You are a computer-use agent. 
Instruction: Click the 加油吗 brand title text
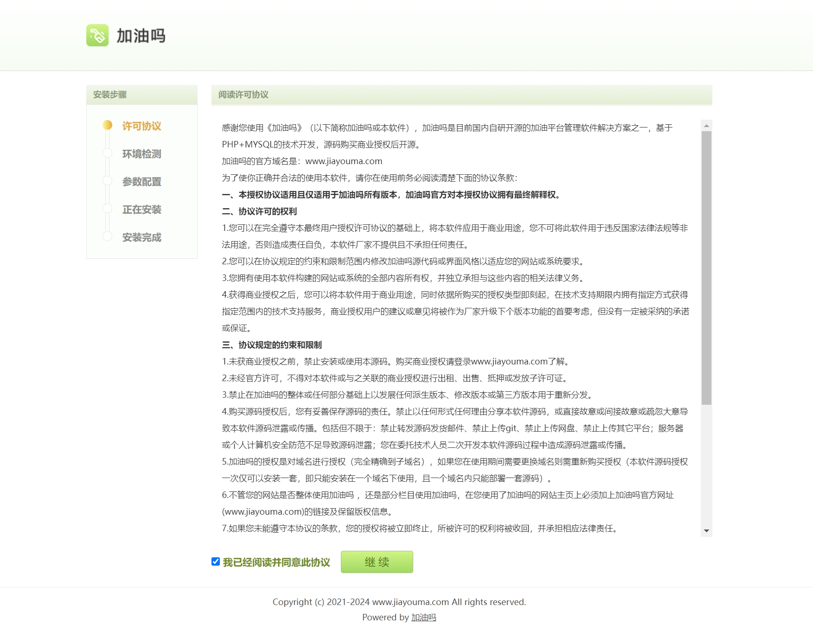click(x=141, y=36)
